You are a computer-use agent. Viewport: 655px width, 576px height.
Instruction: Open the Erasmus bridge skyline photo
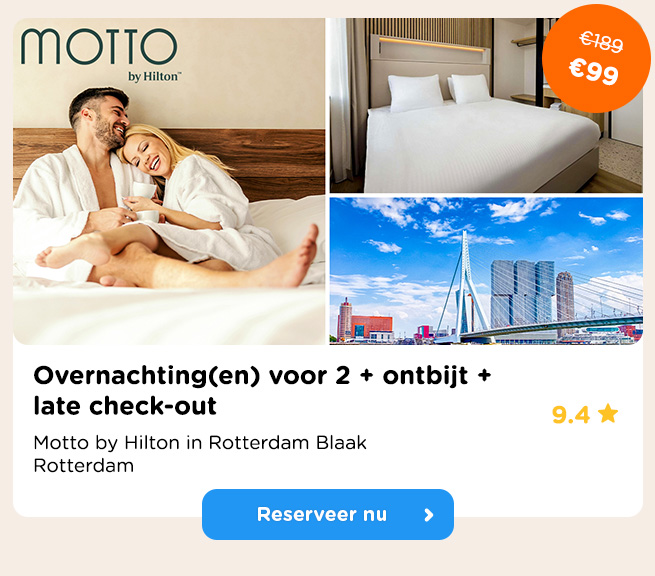[486, 271]
